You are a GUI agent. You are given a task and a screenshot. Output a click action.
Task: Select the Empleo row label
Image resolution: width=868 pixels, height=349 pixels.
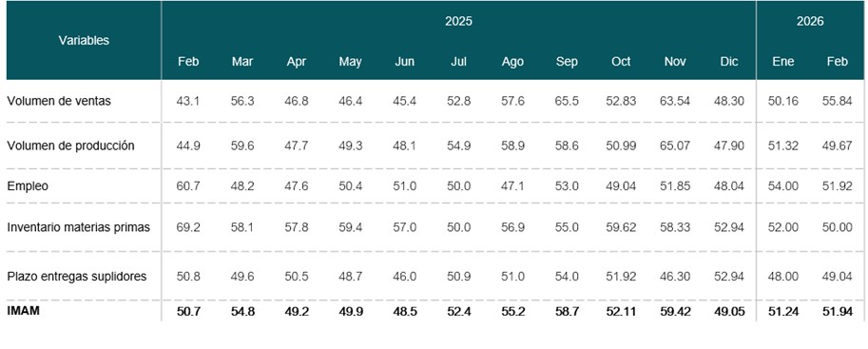tap(28, 186)
